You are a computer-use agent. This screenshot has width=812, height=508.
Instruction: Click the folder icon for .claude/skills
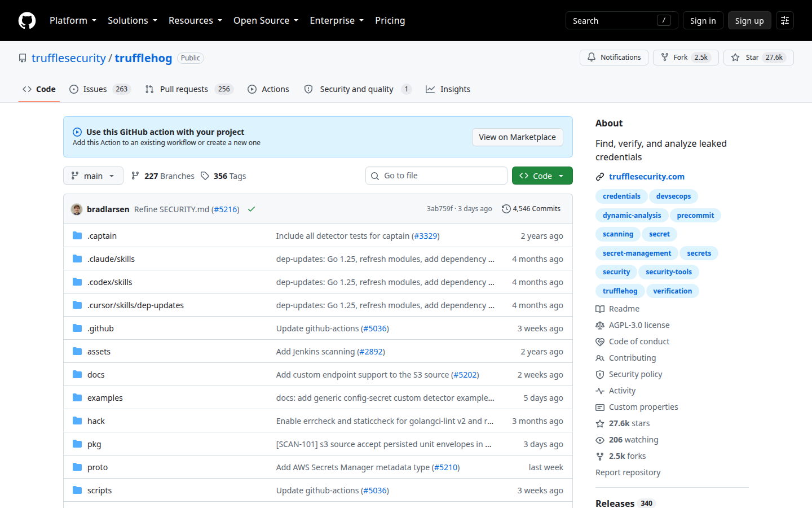(77, 259)
